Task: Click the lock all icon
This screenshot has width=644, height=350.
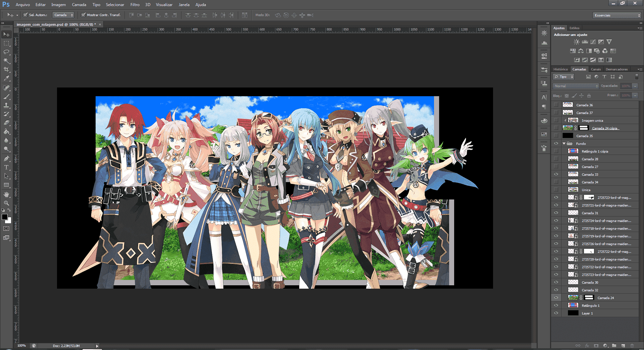Action: [589, 96]
